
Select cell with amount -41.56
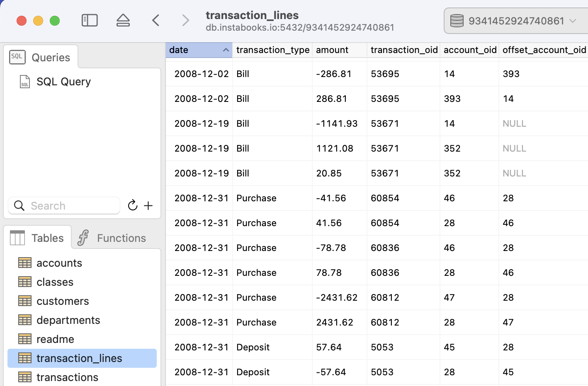point(340,198)
